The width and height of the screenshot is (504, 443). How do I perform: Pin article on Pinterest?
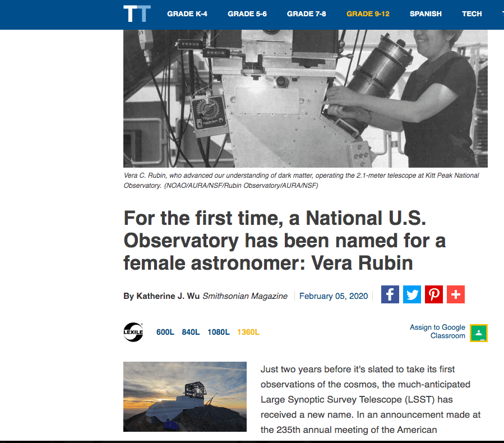point(433,294)
